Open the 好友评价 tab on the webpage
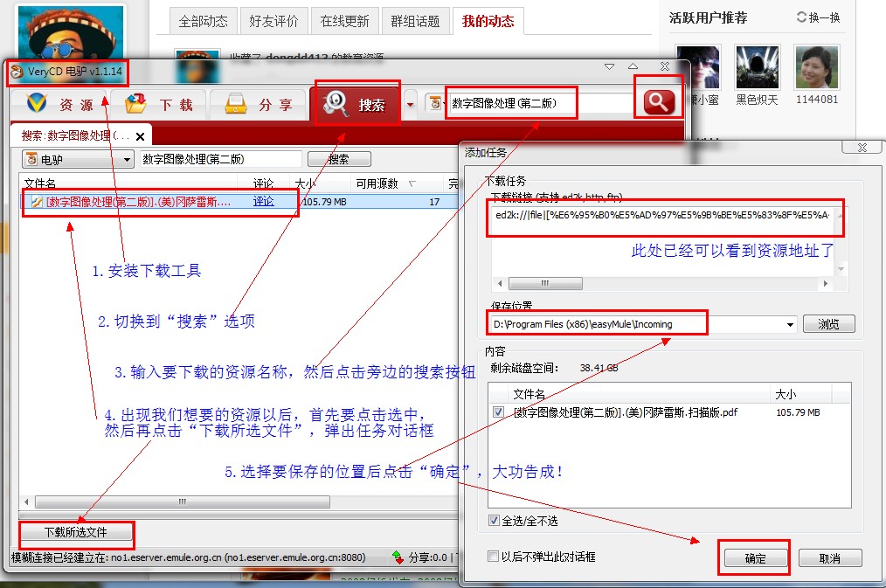 pos(273,22)
